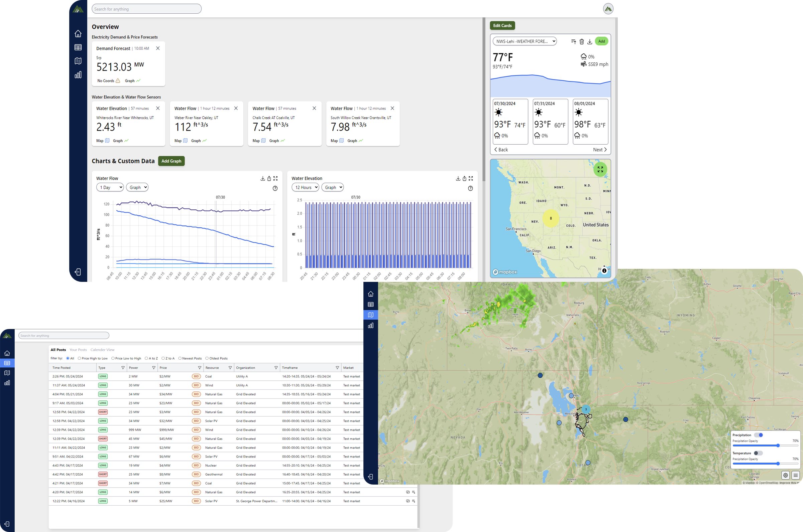The width and height of the screenshot is (803, 532).
Task: Click the Edit Cards button
Action: pos(502,25)
